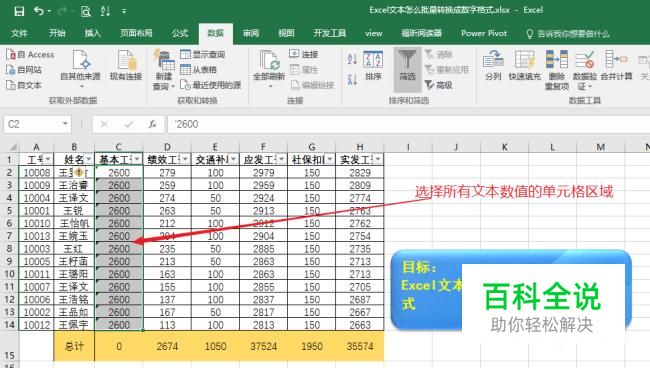Open existing connections (现有连接)
The width and height of the screenshot is (650, 368).
(x=126, y=65)
